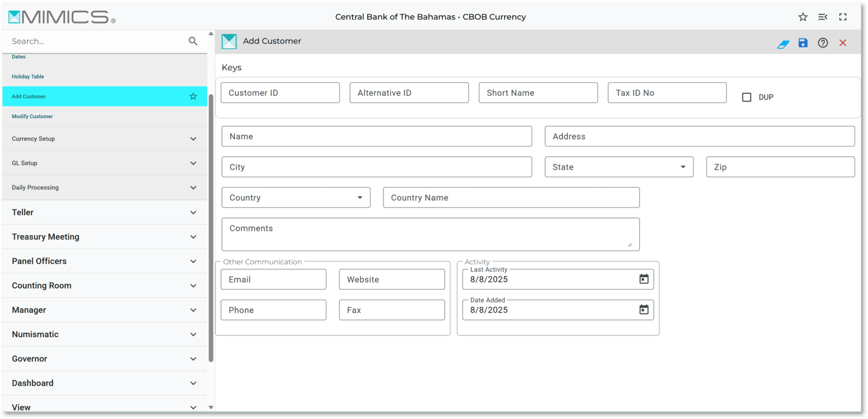
Task: Click the sidebar vertical scrollbar thumb
Action: 211,228
